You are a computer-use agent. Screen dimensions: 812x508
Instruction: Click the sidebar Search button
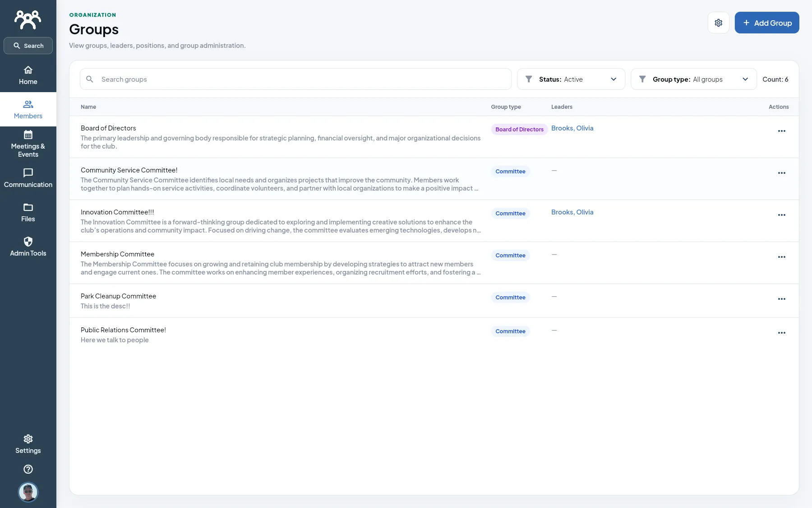(x=28, y=46)
